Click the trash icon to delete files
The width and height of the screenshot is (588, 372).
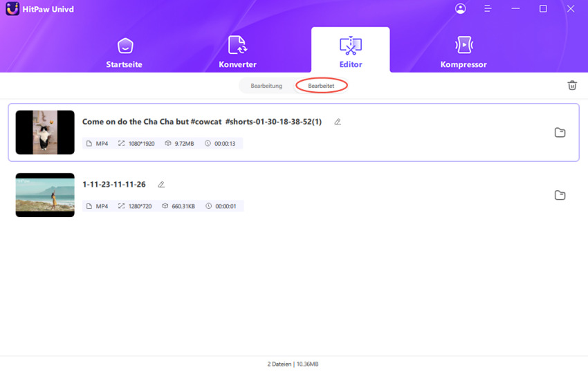tap(572, 85)
